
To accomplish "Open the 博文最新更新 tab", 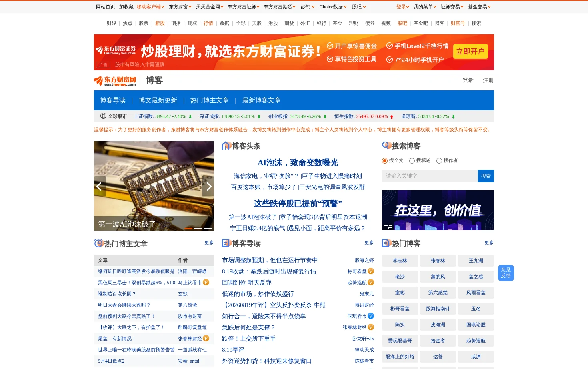I will 158,100.
